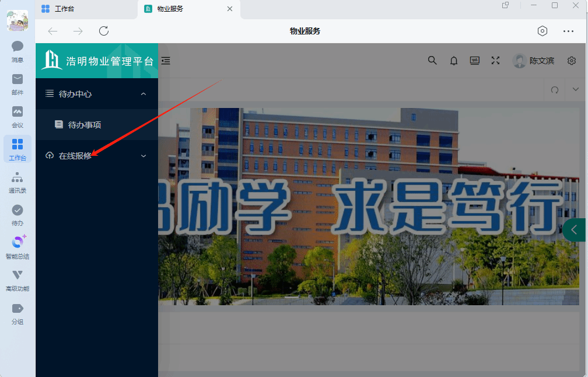Close the 物业服务 tab
The width and height of the screenshot is (588, 377).
point(230,9)
